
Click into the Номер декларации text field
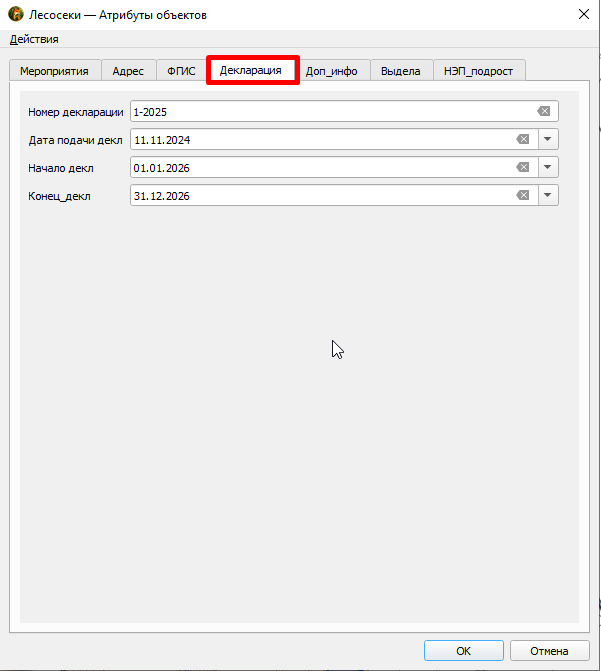tap(332, 112)
